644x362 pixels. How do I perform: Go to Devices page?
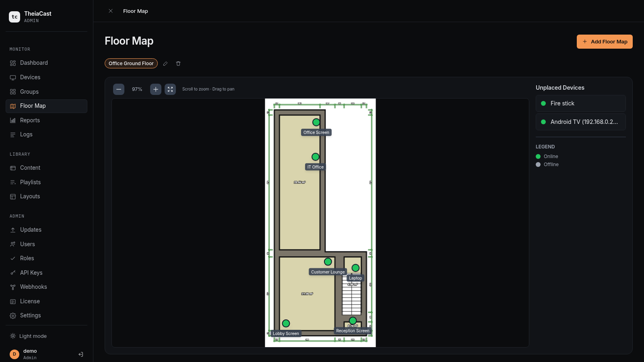tap(46, 77)
